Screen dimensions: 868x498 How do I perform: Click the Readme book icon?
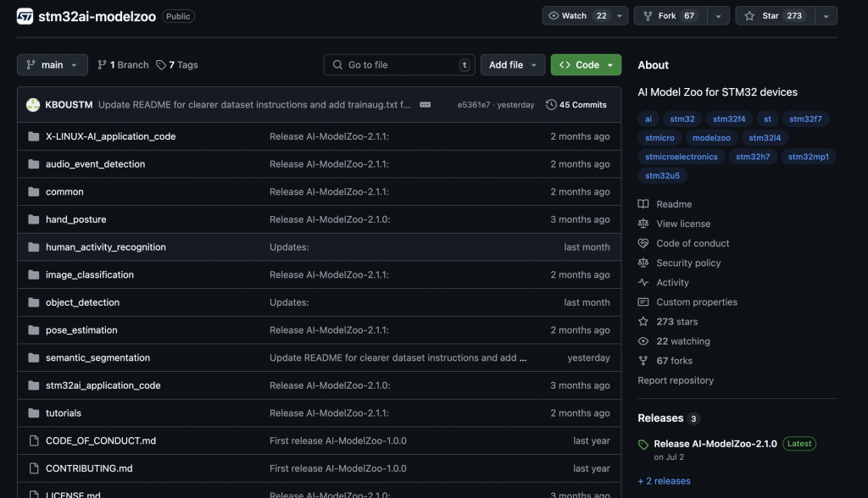click(x=643, y=204)
